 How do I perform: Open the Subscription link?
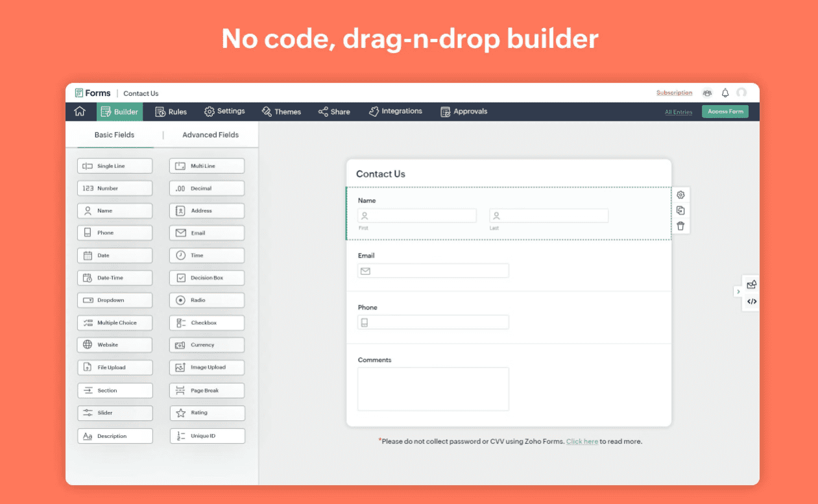point(673,92)
